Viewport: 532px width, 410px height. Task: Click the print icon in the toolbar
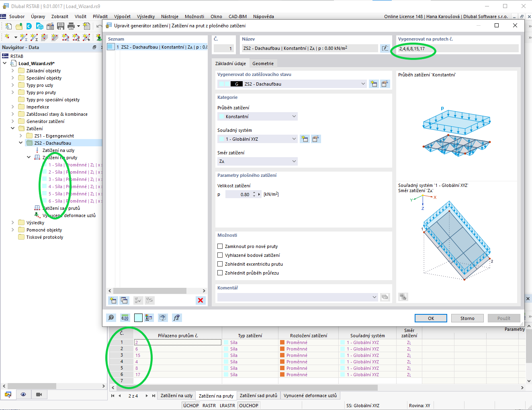click(71, 26)
